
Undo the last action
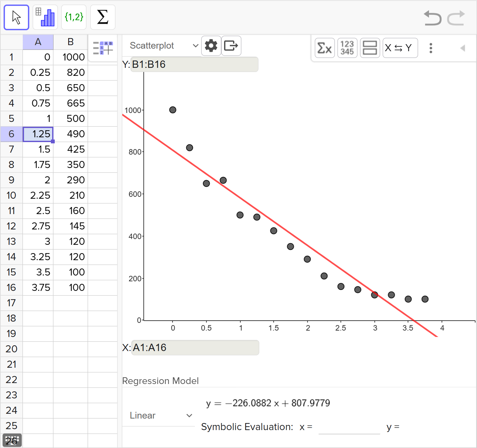coord(433,18)
